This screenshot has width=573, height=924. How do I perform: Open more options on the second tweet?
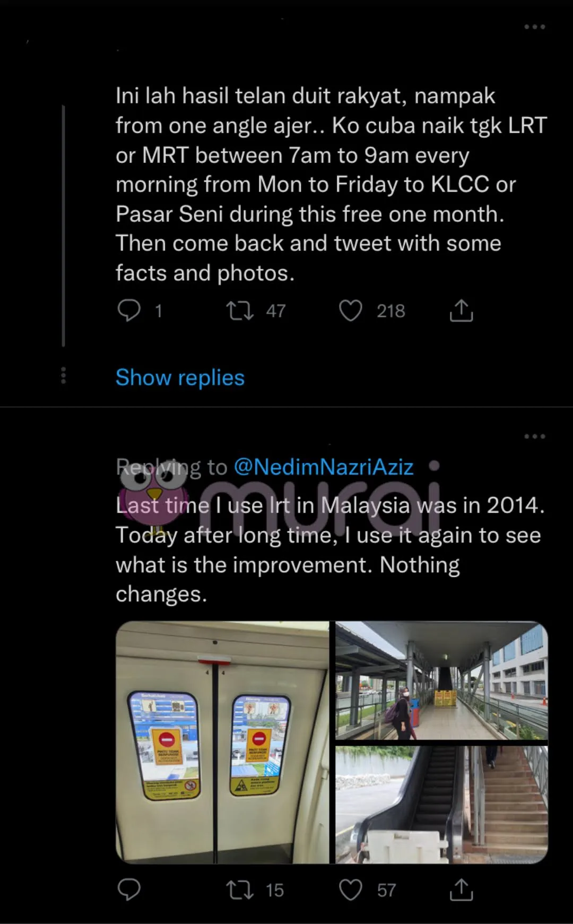coord(534,436)
